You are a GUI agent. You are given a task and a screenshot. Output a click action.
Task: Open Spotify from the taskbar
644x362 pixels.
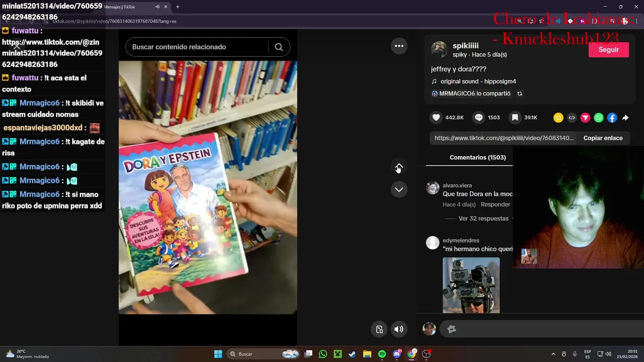coord(382,354)
